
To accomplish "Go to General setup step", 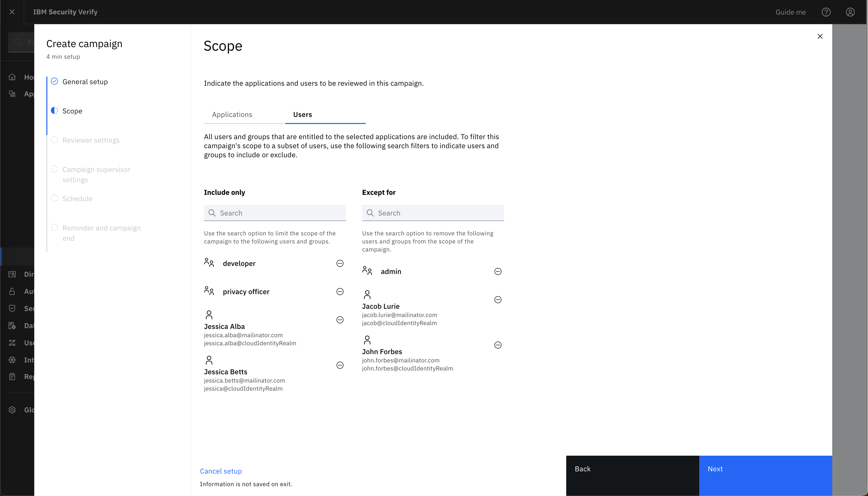I will click(85, 82).
